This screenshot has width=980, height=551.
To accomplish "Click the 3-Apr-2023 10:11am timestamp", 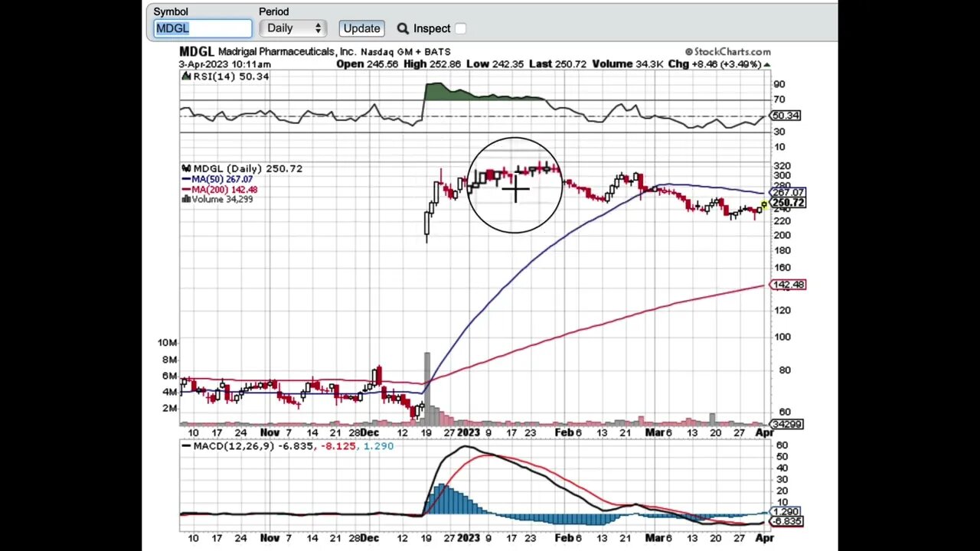I will 224,64.
